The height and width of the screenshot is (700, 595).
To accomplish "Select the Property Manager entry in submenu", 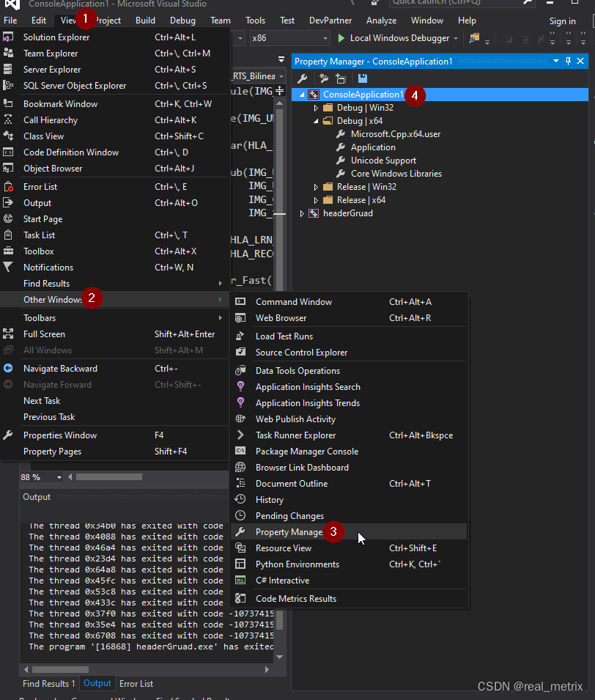I will click(x=349, y=532).
